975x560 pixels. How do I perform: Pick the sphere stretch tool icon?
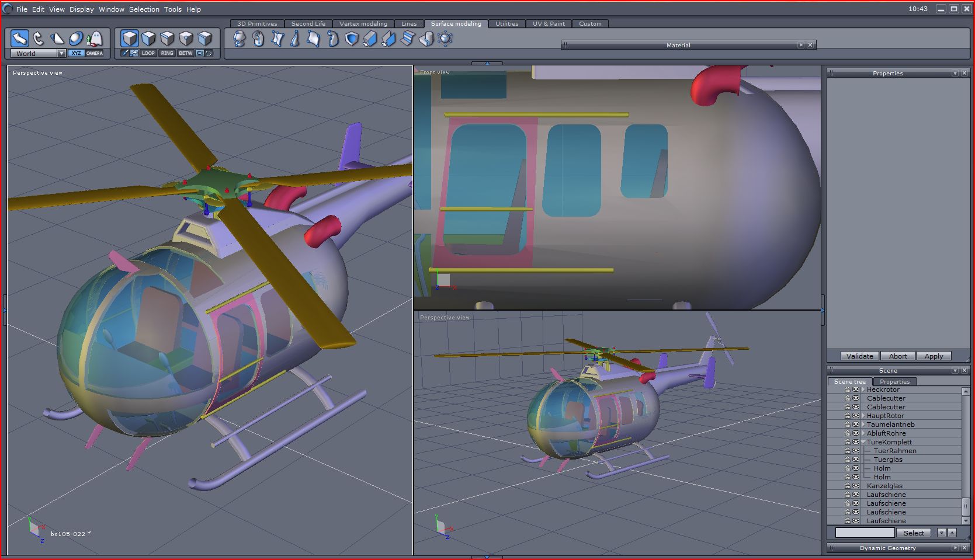[76, 39]
